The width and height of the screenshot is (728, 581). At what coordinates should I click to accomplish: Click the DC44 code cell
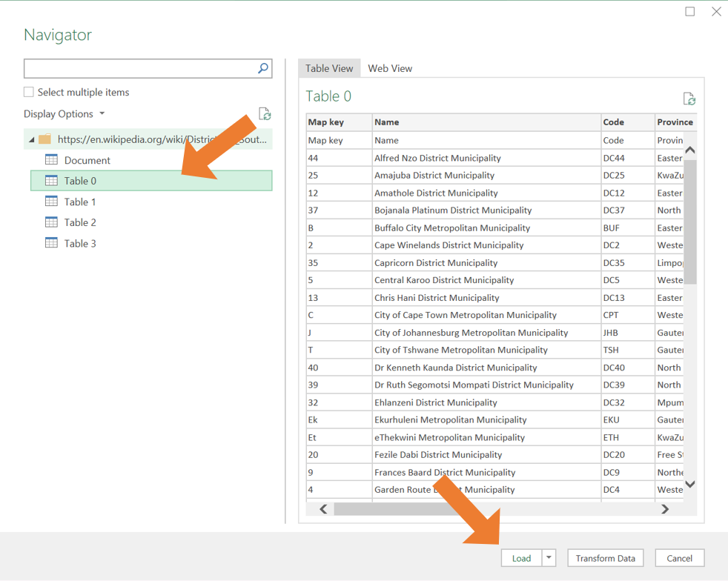pyautogui.click(x=628, y=158)
